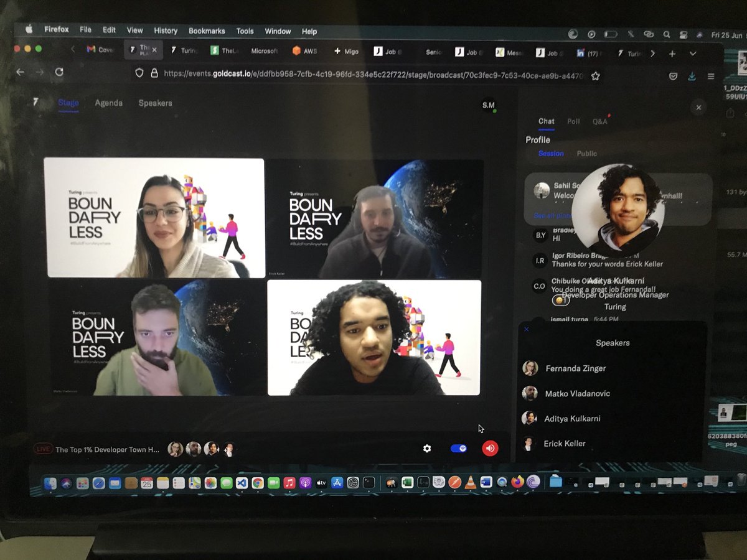
Task: Close the active Turing browser tab
Action: (x=155, y=50)
